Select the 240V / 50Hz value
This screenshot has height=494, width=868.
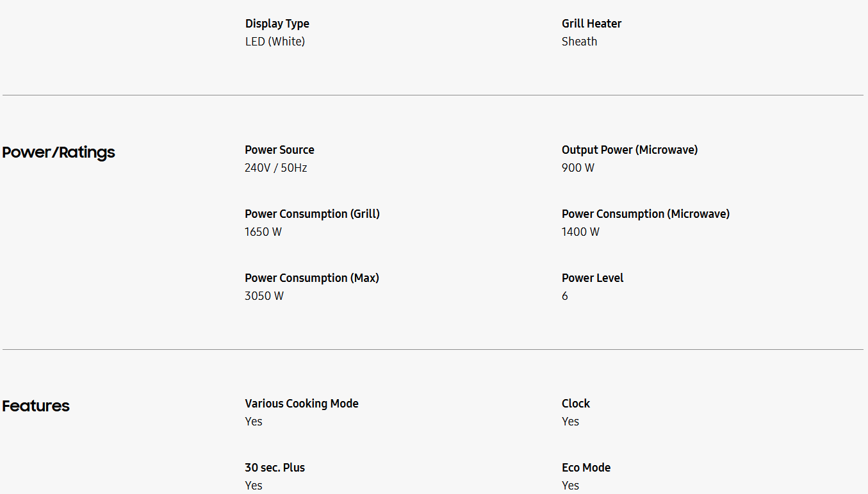pos(275,168)
